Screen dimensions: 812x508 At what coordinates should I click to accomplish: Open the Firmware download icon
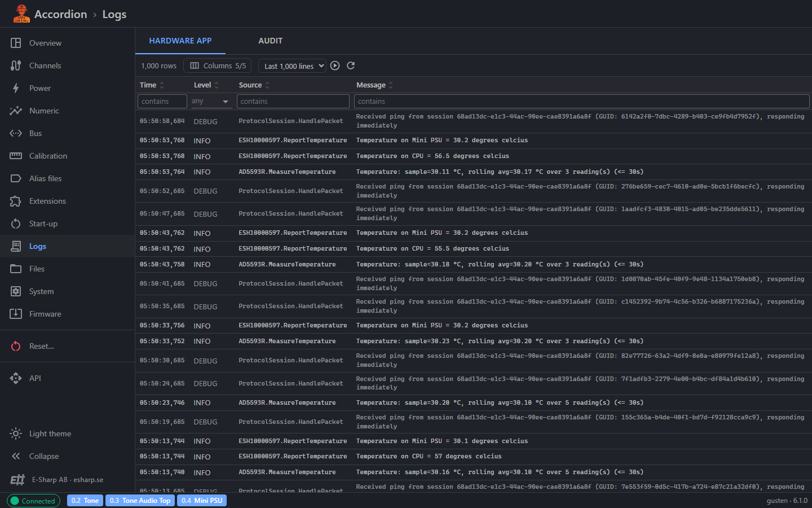(x=16, y=314)
